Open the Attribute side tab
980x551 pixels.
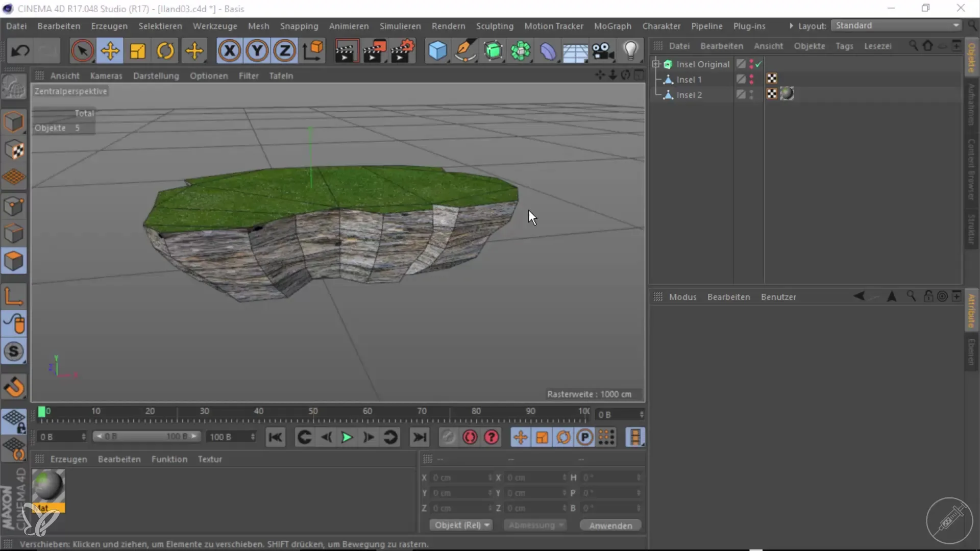971,311
